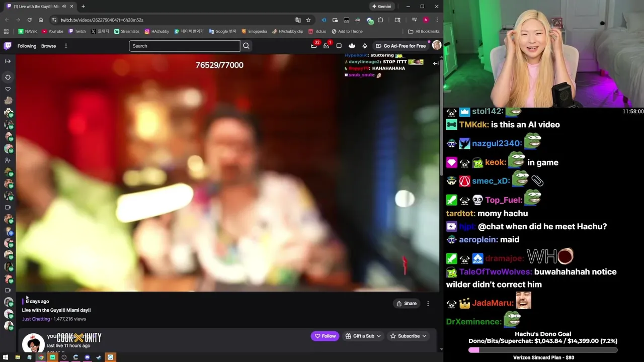Expand the Gift a Sub dropdown

[363, 336]
